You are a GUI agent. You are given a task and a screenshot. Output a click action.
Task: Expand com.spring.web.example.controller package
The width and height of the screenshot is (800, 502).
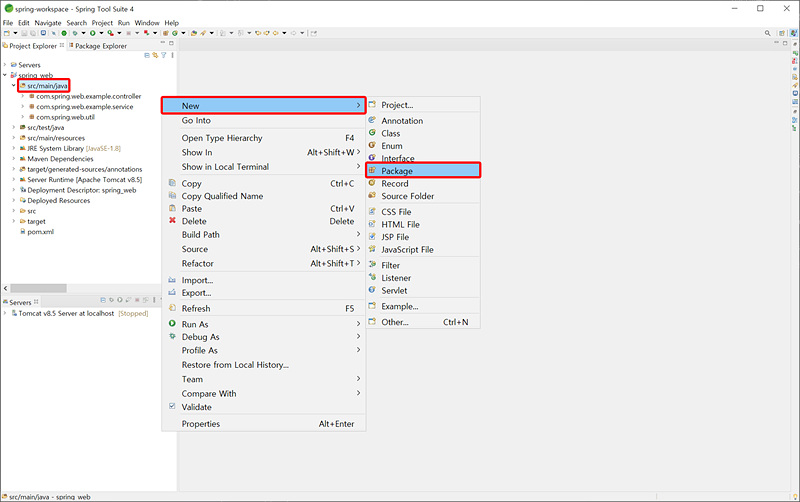point(22,96)
